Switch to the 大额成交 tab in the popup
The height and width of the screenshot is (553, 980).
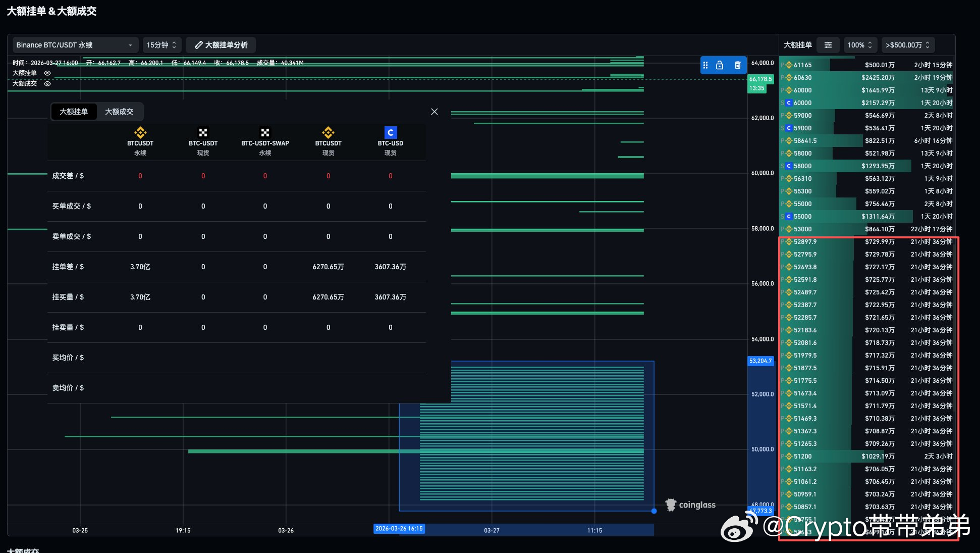[x=119, y=112]
